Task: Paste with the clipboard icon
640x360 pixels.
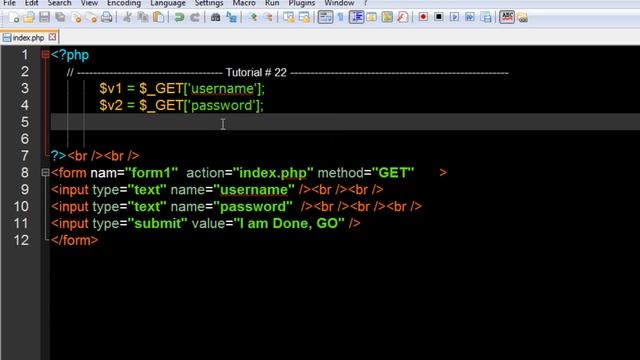Action: pos(158,18)
